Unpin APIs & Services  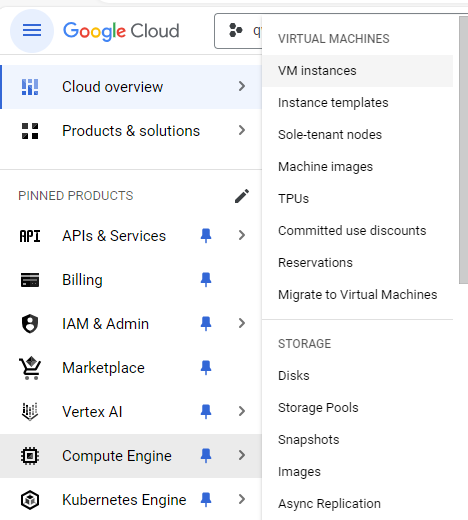coord(206,236)
